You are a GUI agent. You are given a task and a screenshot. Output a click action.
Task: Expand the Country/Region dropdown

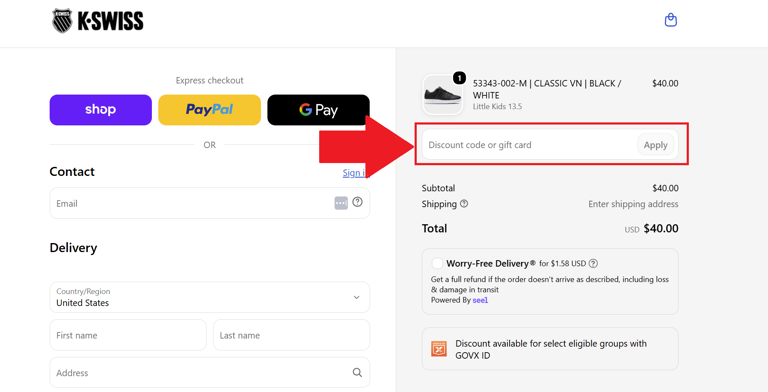(210, 297)
